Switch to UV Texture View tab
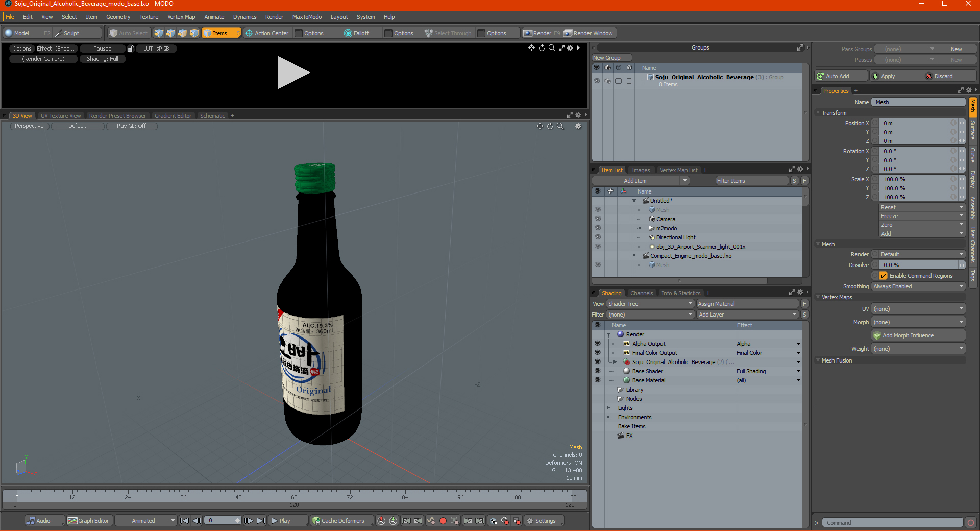Viewport: 980px width, 531px height. pyautogui.click(x=61, y=116)
